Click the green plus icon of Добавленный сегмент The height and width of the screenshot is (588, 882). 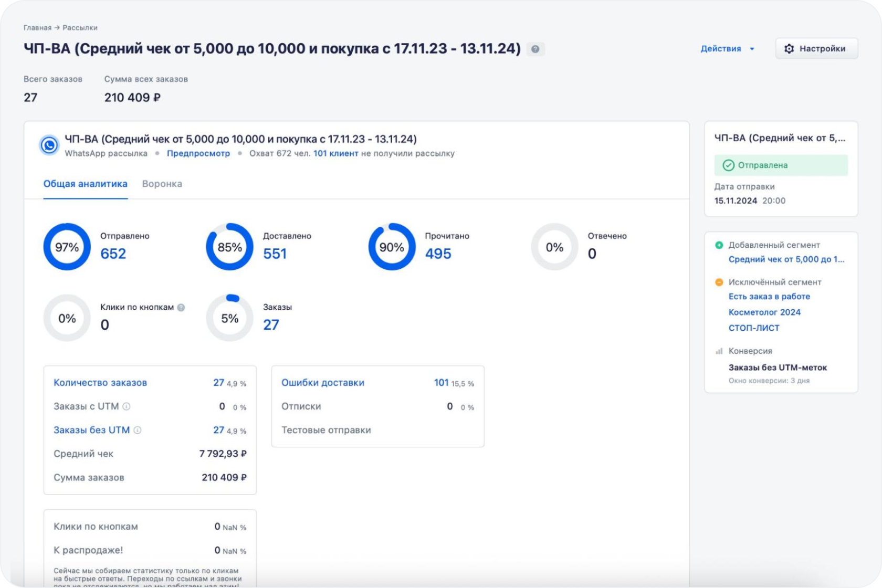coord(719,244)
